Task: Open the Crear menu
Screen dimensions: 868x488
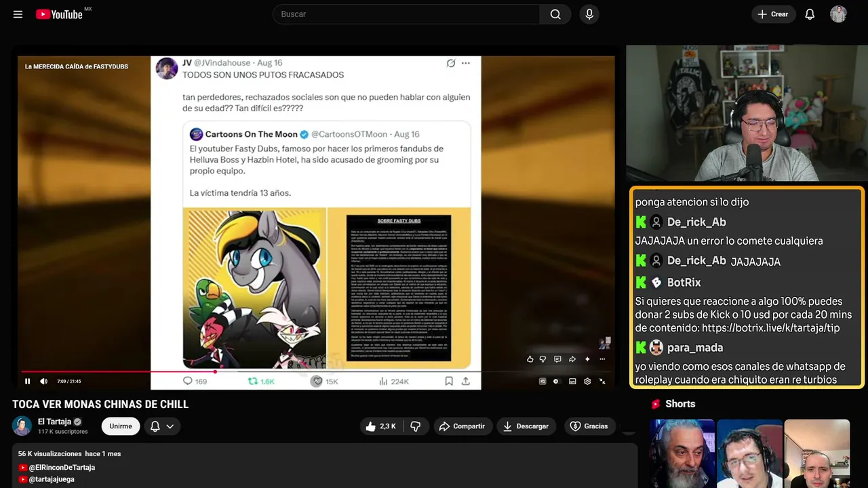Action: click(772, 14)
